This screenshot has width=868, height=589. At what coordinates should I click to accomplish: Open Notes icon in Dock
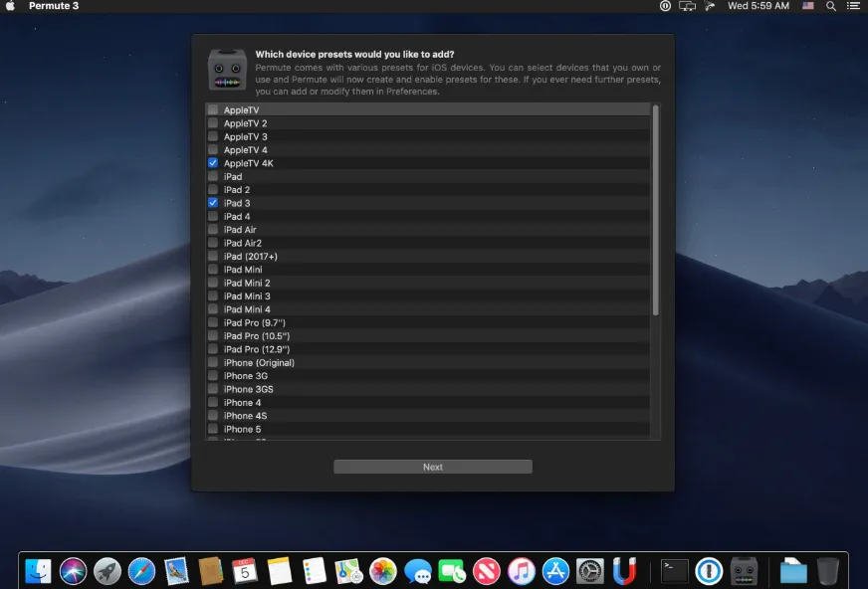click(x=280, y=571)
